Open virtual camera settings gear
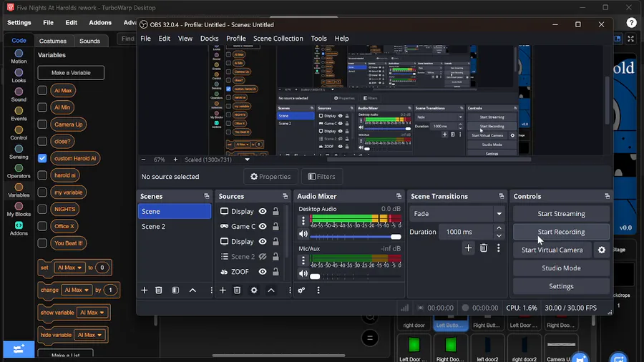The width and height of the screenshot is (644, 362). coord(602,250)
